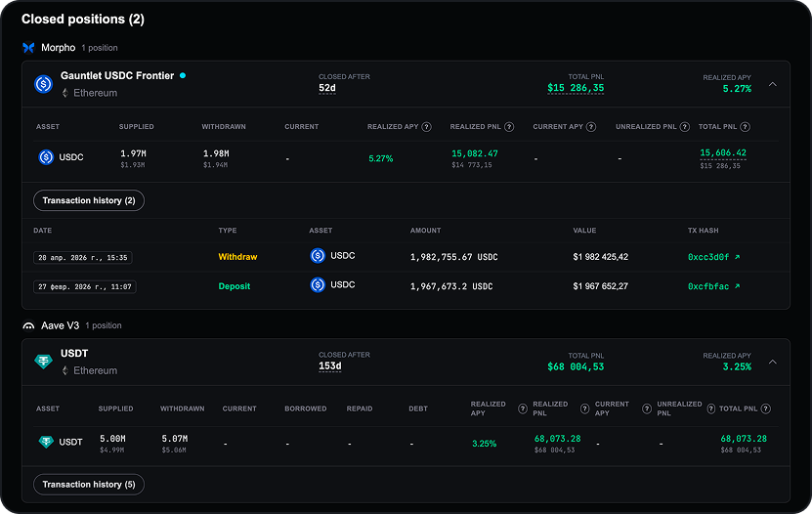Click the Realized PNL help icon in Aave table

point(584,408)
